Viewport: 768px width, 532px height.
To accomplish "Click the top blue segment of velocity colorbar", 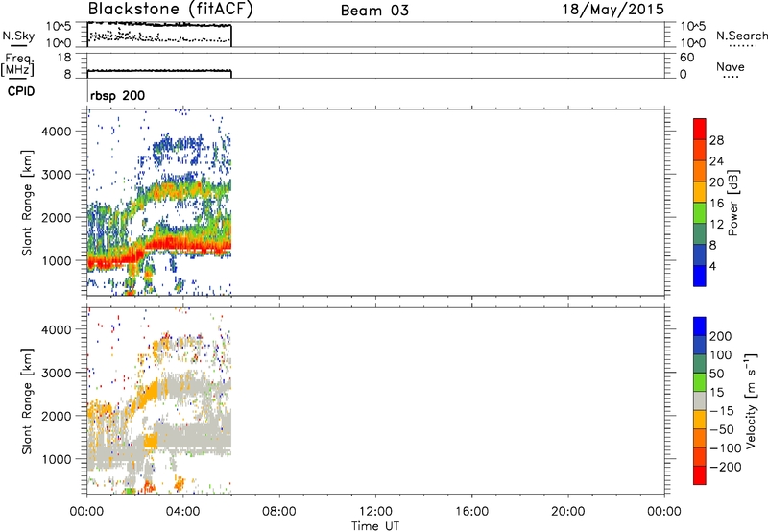I will 700,326.
